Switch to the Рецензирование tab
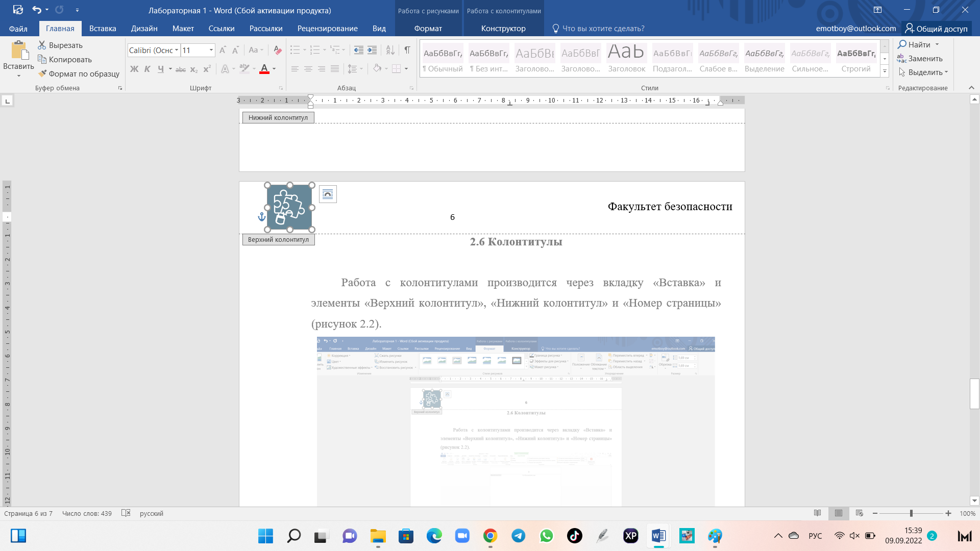 327,29
